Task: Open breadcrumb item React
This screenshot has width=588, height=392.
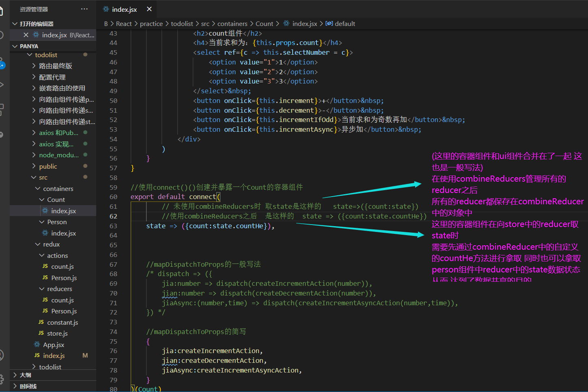Action: (x=124, y=24)
